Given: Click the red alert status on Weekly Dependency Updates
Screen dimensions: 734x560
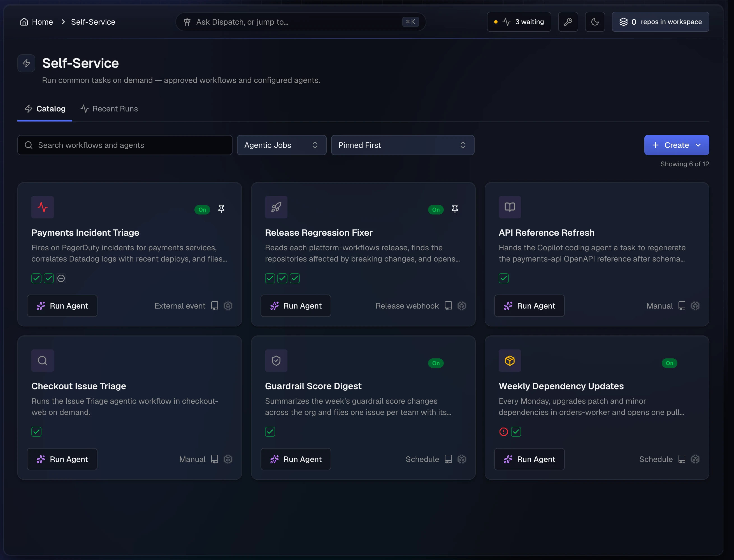Looking at the screenshot, I should click(503, 432).
